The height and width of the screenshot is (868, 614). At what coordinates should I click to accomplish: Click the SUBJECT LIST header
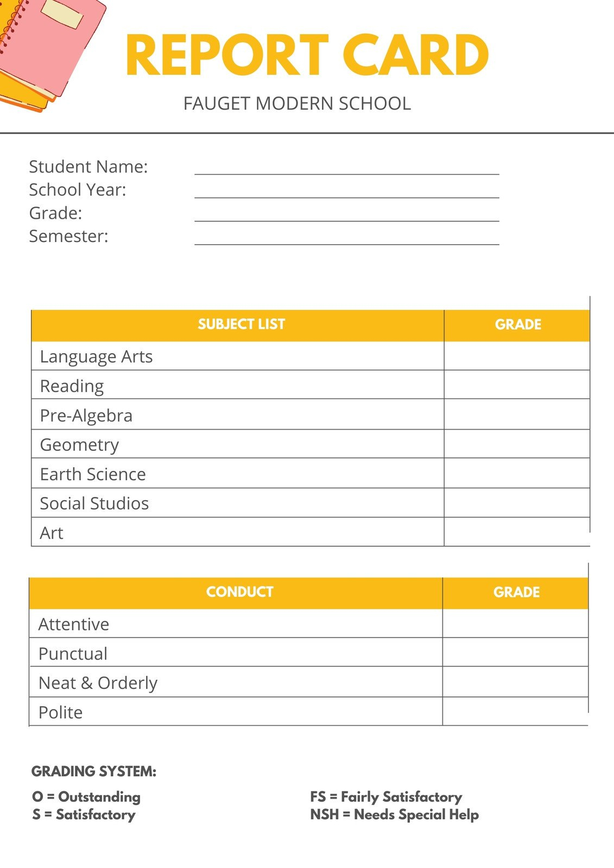pyautogui.click(x=241, y=324)
